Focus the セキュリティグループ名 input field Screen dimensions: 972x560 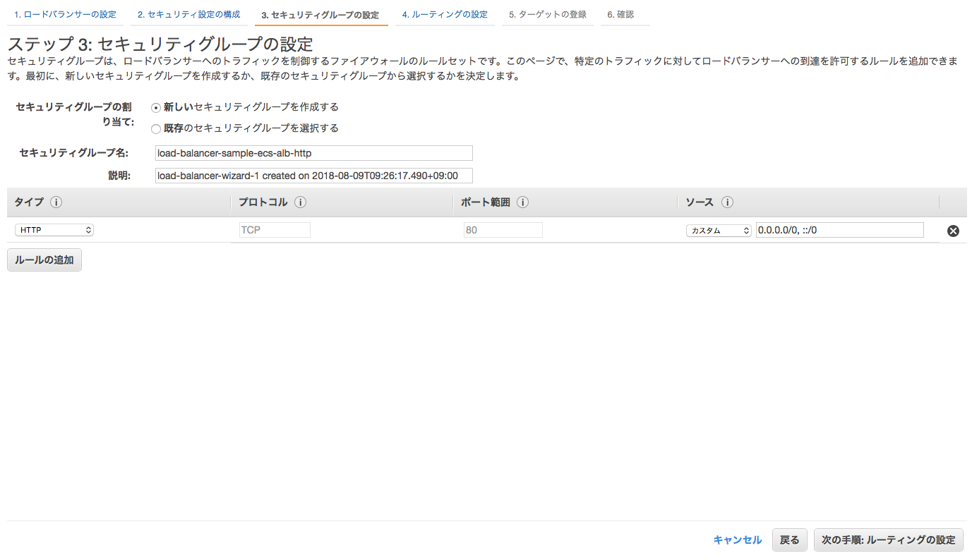click(x=314, y=153)
